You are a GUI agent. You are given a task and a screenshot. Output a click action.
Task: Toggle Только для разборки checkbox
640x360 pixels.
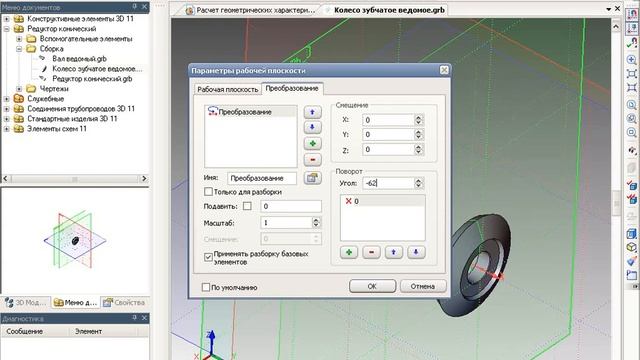point(208,191)
